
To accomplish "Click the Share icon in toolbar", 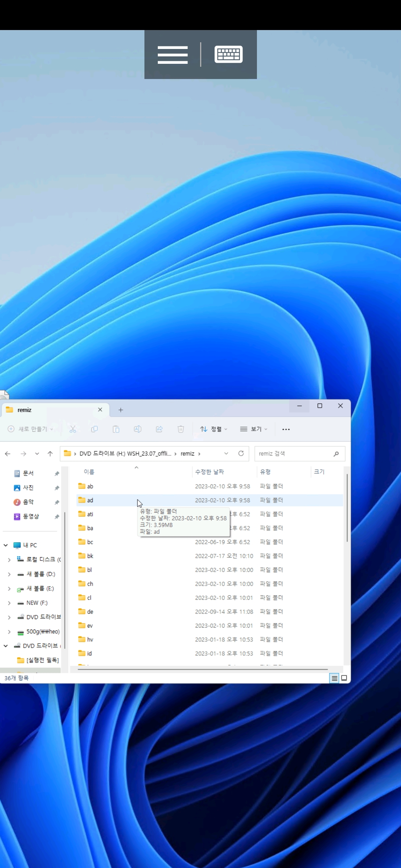I will point(159,429).
